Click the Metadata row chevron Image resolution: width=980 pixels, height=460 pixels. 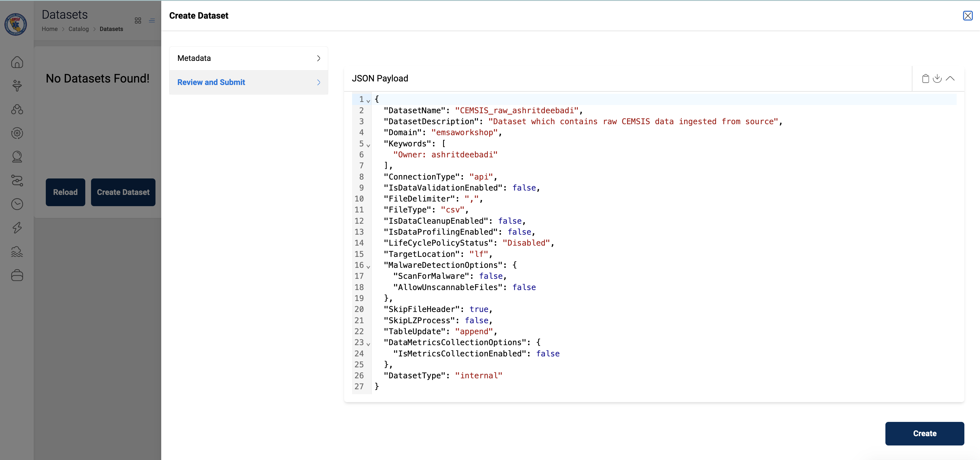pyautogui.click(x=319, y=58)
